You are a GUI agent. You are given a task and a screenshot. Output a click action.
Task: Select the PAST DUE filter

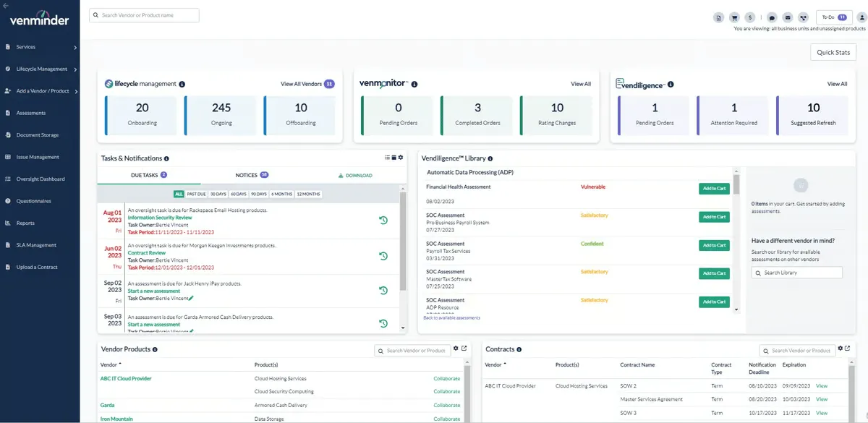pyautogui.click(x=197, y=194)
